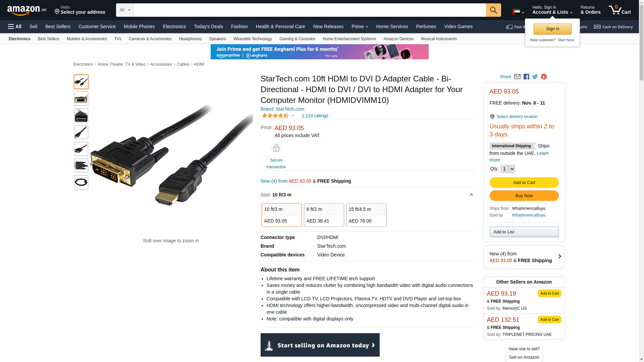Click the Add to Cart button

point(524,183)
